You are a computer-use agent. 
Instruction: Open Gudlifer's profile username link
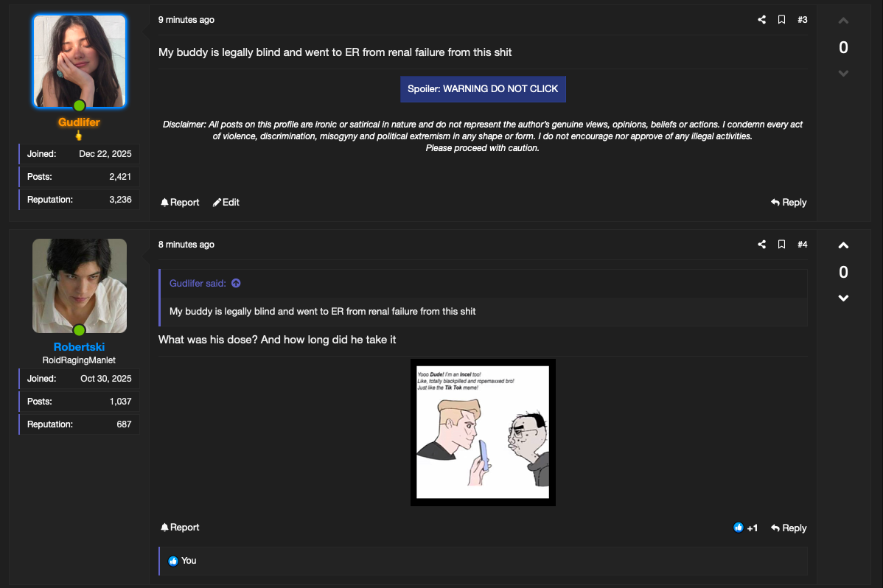79,122
